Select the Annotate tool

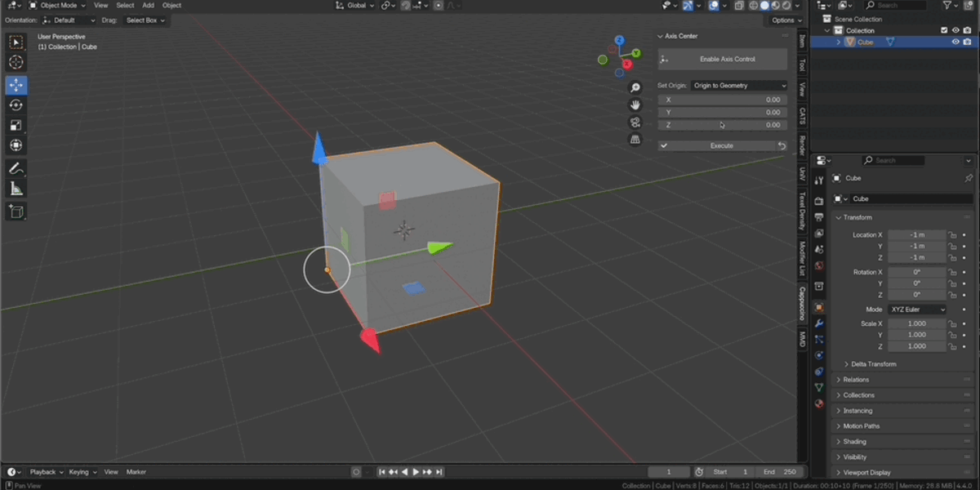pos(16,169)
